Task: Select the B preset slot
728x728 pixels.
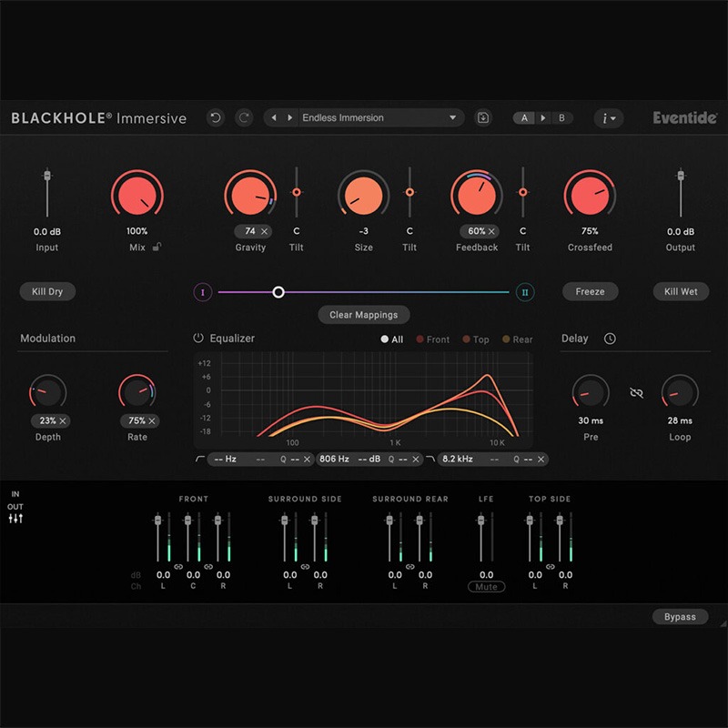Action: pyautogui.click(x=561, y=118)
